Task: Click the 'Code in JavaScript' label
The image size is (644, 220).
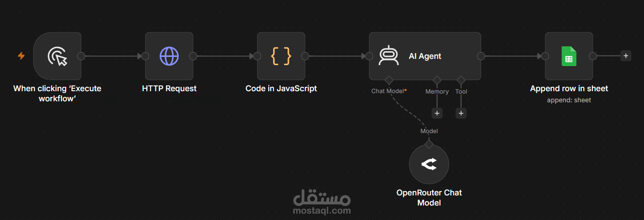Action: pos(281,89)
